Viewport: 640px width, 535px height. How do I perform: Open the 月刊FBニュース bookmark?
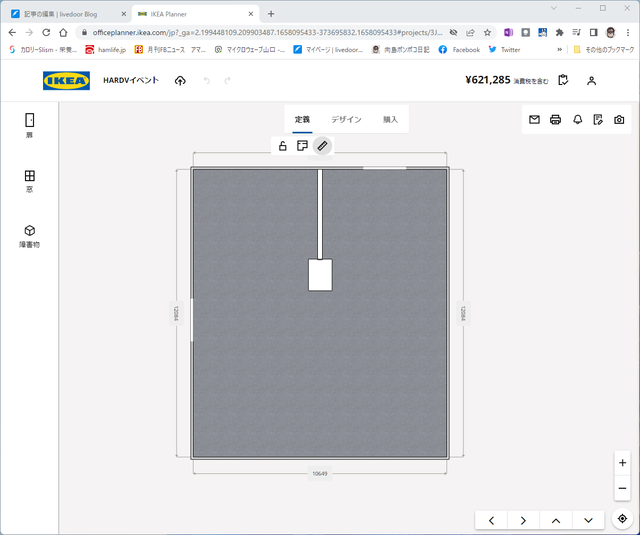(x=171, y=49)
